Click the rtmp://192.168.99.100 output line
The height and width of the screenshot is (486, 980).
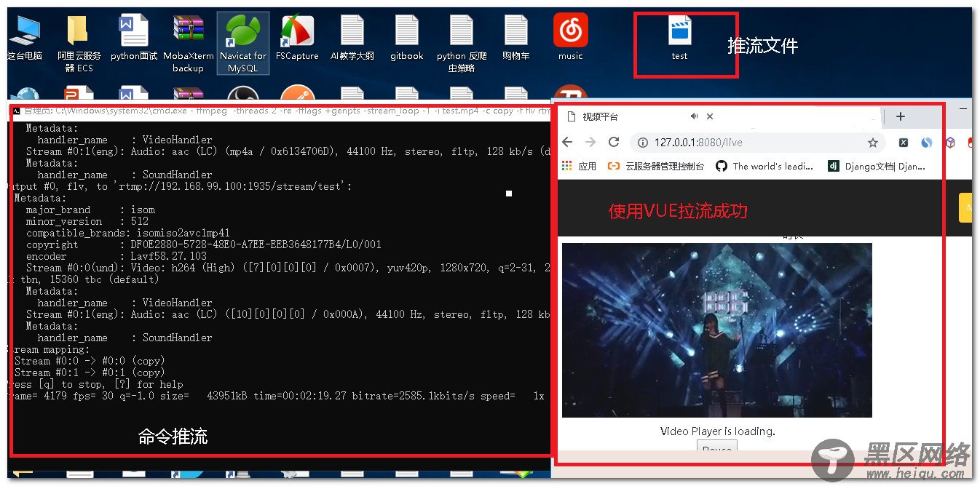tap(181, 186)
